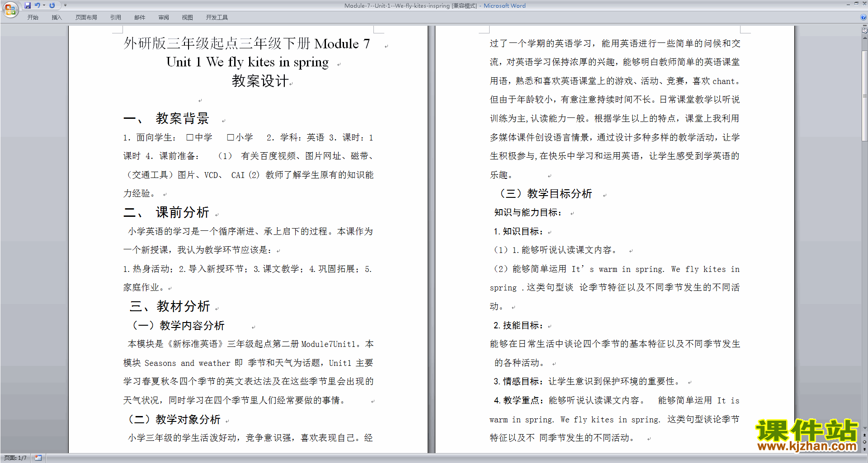This screenshot has width=868, height=463.
Task: Switch to the 页面布局 tab
Action: (x=86, y=18)
